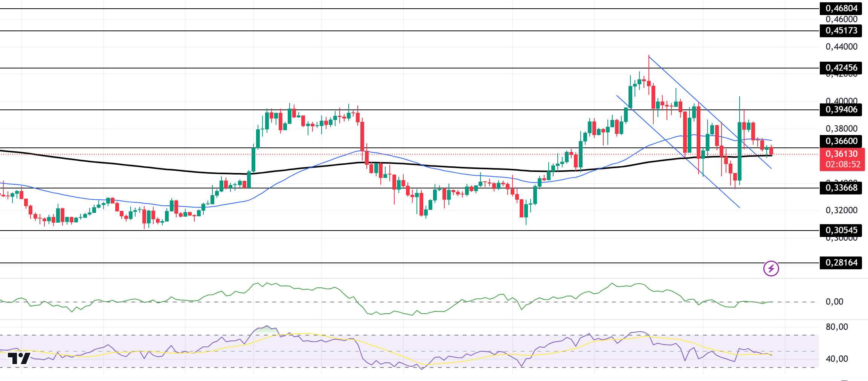Select the 0,28164 price level label
The image size is (868, 381).
pyautogui.click(x=841, y=263)
